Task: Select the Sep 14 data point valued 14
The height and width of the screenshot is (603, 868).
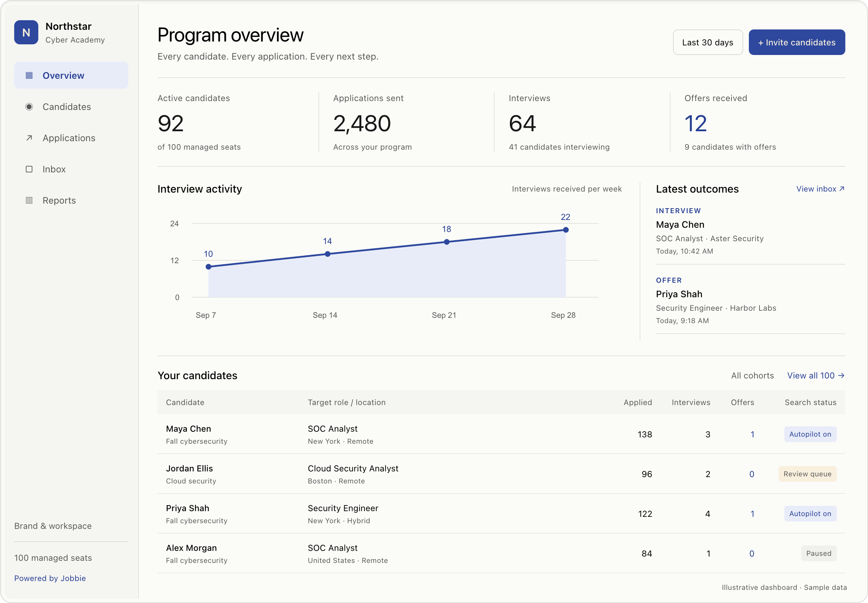Action: [328, 254]
